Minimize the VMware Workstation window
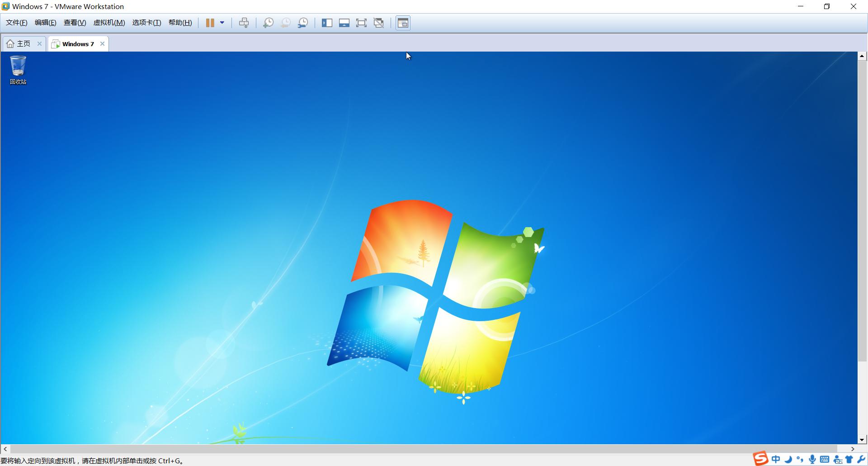Viewport: 868px width, 466px height. pyautogui.click(x=801, y=6)
